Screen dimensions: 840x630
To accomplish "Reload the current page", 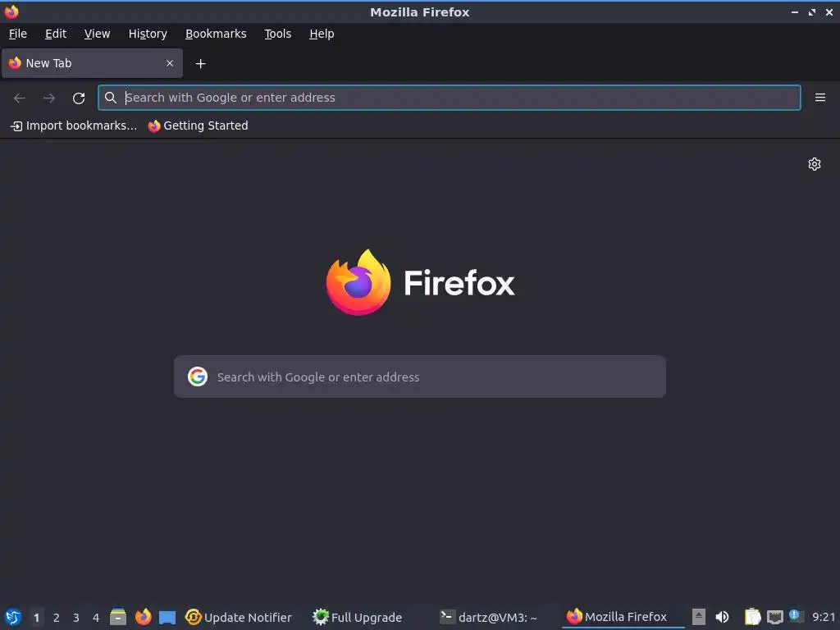I will point(79,98).
